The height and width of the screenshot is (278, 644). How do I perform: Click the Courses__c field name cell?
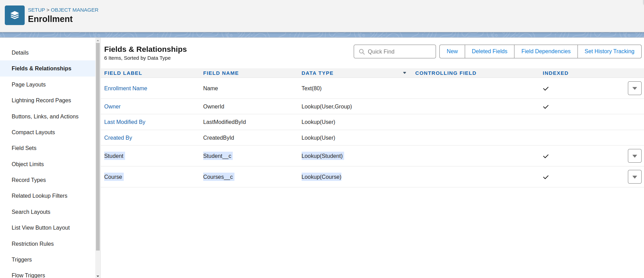(x=218, y=177)
